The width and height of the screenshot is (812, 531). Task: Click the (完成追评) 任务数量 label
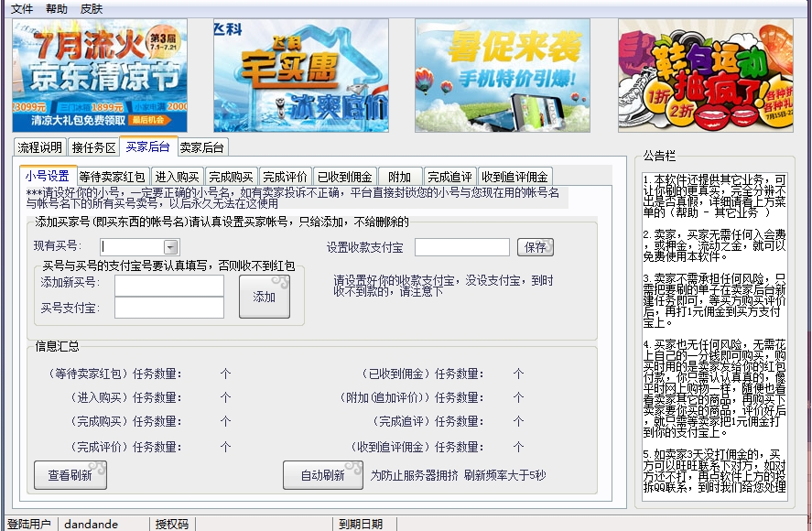428,421
